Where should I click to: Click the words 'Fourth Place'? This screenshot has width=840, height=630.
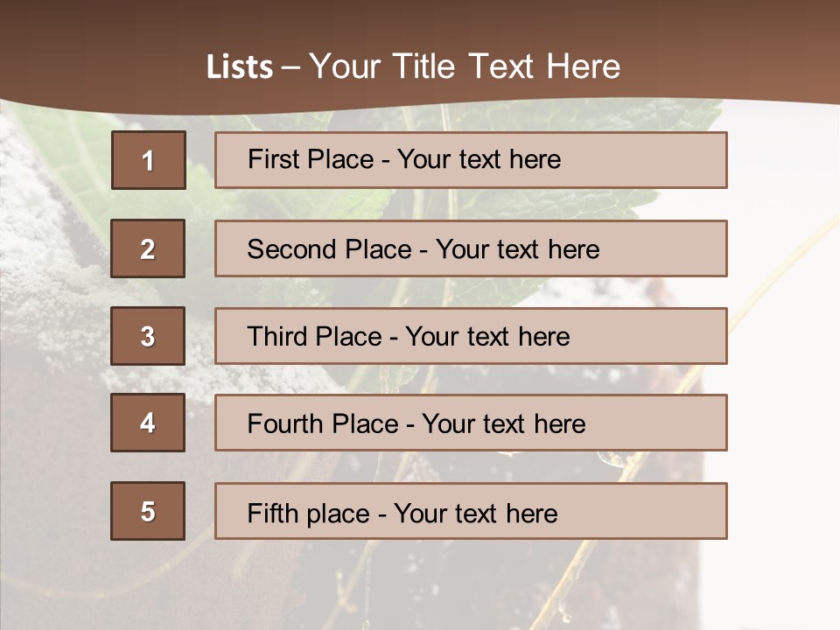pyautogui.click(x=323, y=423)
